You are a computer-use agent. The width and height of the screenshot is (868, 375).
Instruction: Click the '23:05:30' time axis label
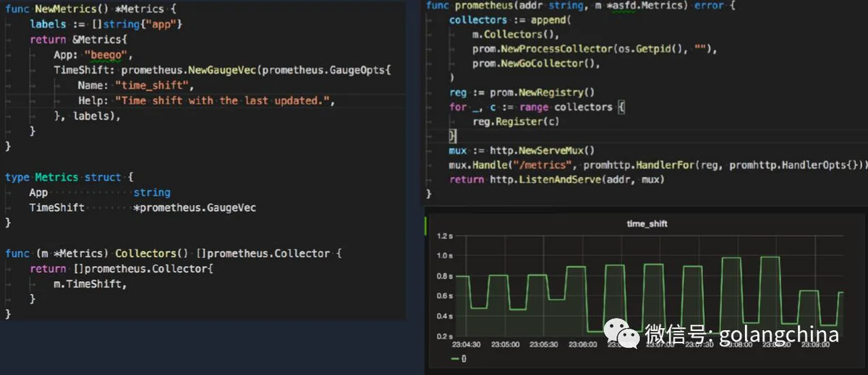tap(544, 345)
